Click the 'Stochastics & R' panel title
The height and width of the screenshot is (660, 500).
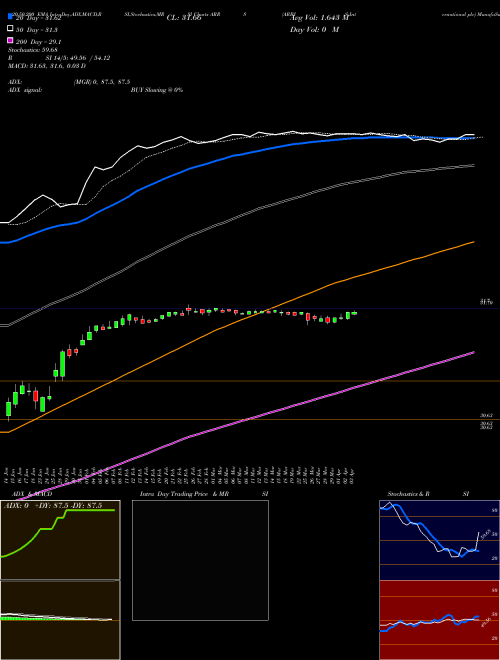(408, 494)
